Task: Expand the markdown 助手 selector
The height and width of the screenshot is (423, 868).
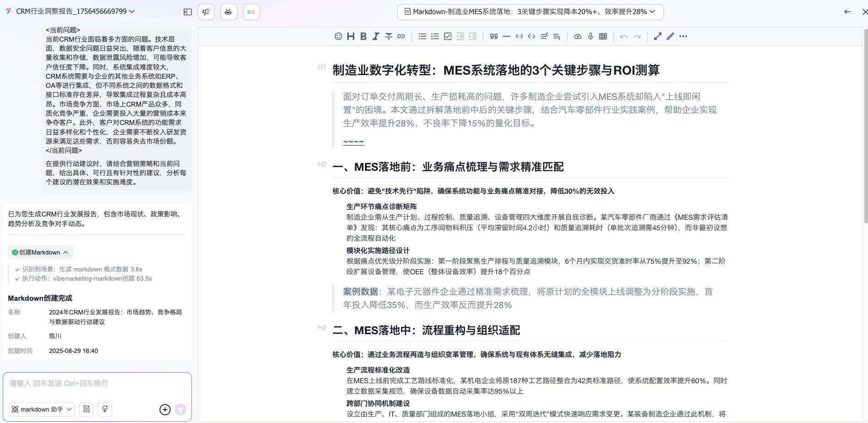Action: [x=42, y=409]
